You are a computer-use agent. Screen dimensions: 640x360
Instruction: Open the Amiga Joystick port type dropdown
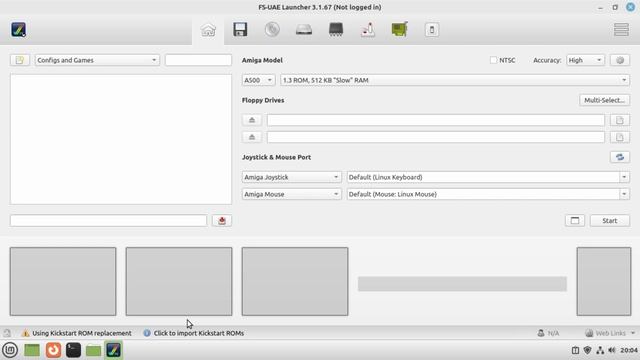[x=291, y=177]
